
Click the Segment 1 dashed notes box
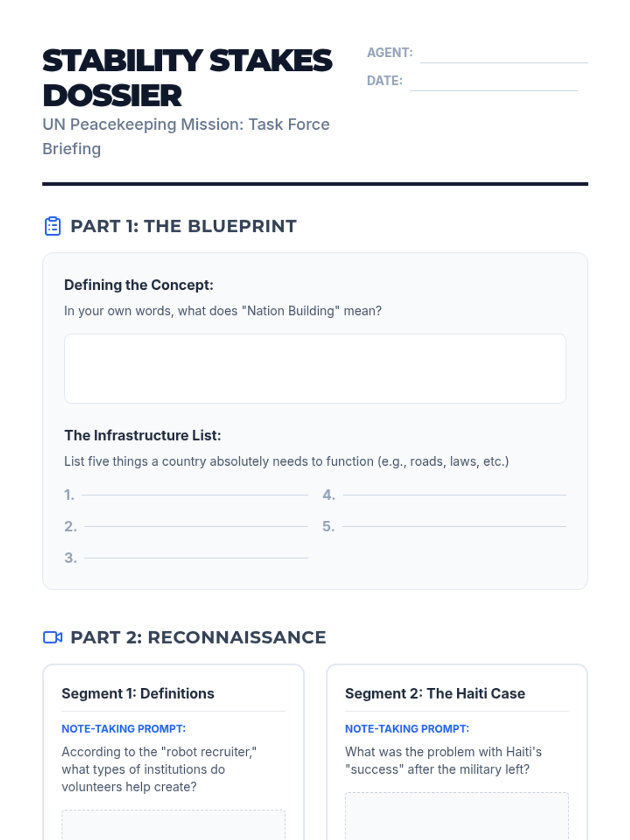tap(173, 824)
